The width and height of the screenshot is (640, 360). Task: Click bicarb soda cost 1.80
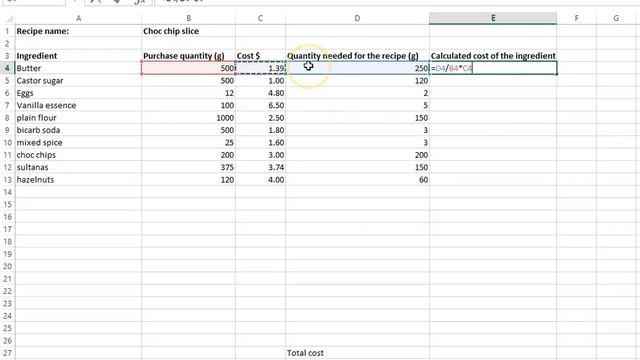[260, 130]
